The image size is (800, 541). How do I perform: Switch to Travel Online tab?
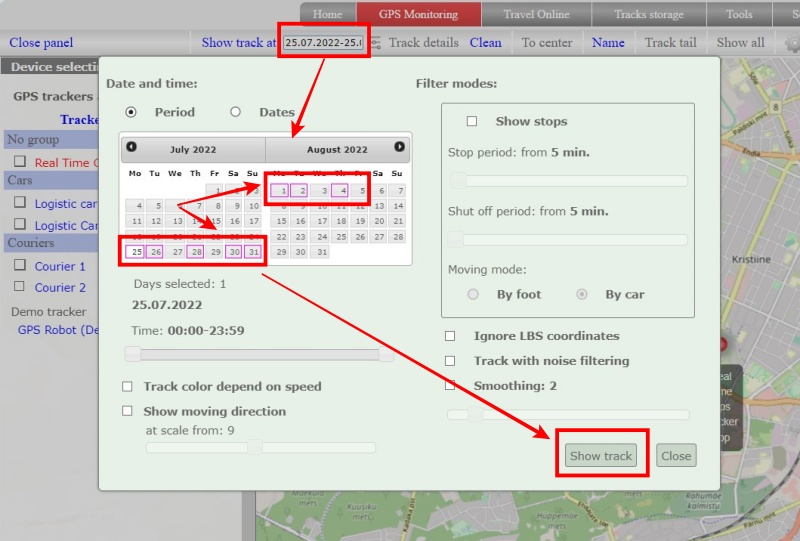536,15
